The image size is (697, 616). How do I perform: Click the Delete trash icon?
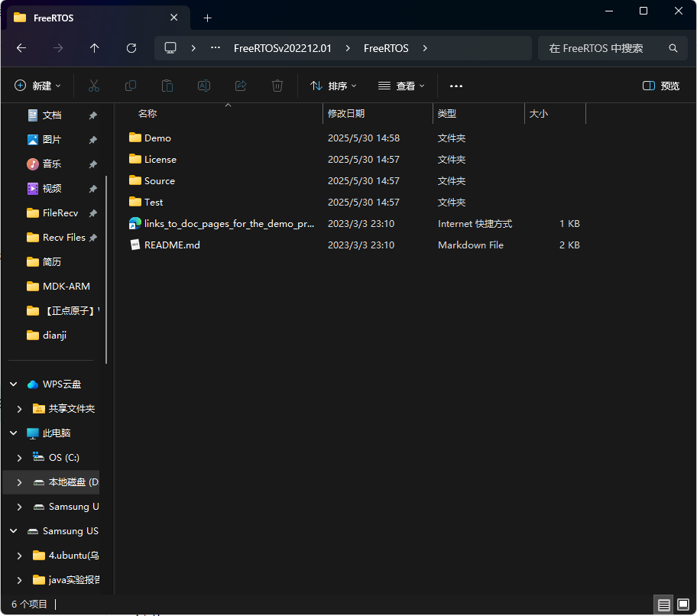(x=277, y=86)
